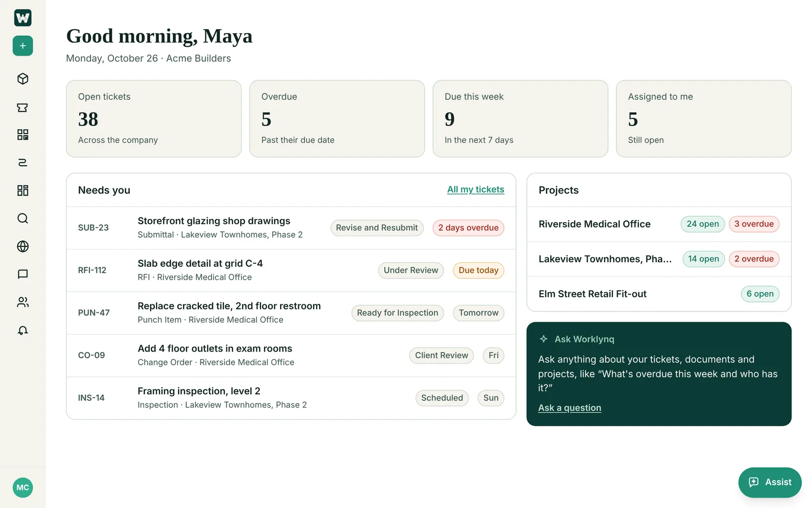Click the 14 open badge for Lakeview
This screenshot has width=812, height=508.
coord(703,259)
